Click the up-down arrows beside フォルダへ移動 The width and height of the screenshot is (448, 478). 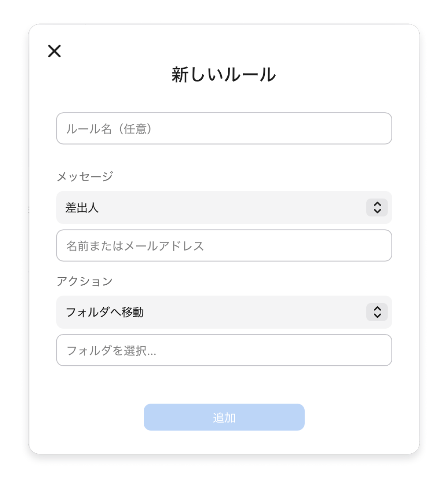click(377, 312)
